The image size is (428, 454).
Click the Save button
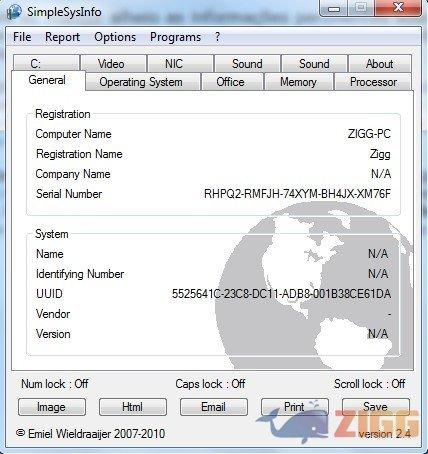click(x=376, y=407)
